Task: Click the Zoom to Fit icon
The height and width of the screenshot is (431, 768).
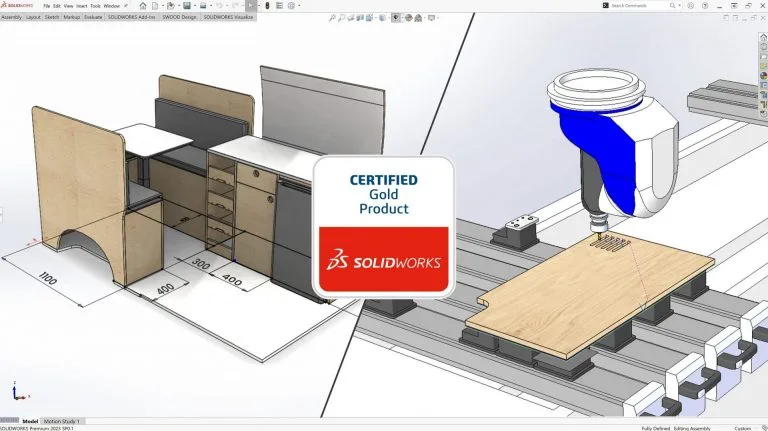Action: [332, 18]
